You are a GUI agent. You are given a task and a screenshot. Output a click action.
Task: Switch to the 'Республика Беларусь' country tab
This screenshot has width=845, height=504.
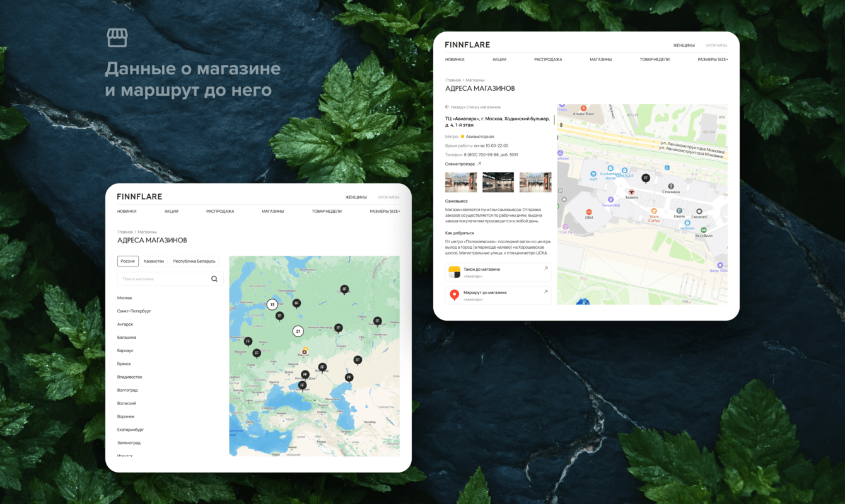[x=194, y=261]
